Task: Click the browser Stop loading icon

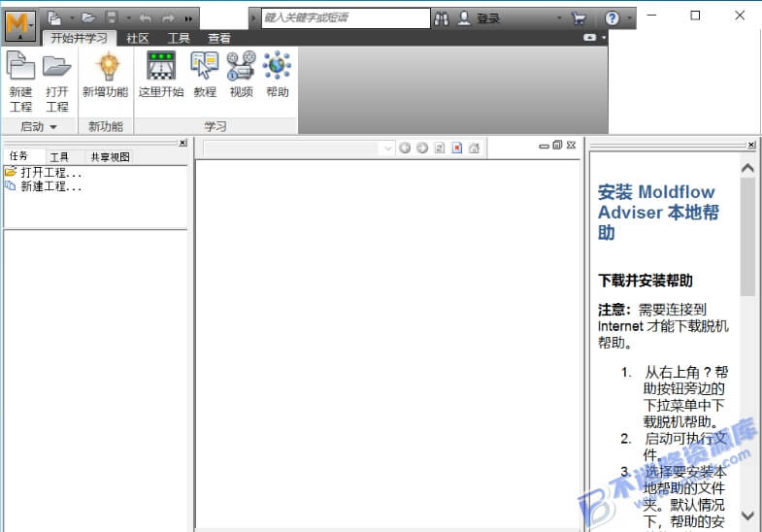Action: click(x=457, y=148)
